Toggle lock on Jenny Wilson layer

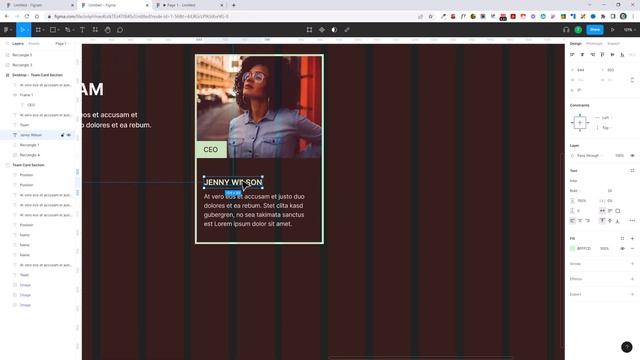point(62,135)
